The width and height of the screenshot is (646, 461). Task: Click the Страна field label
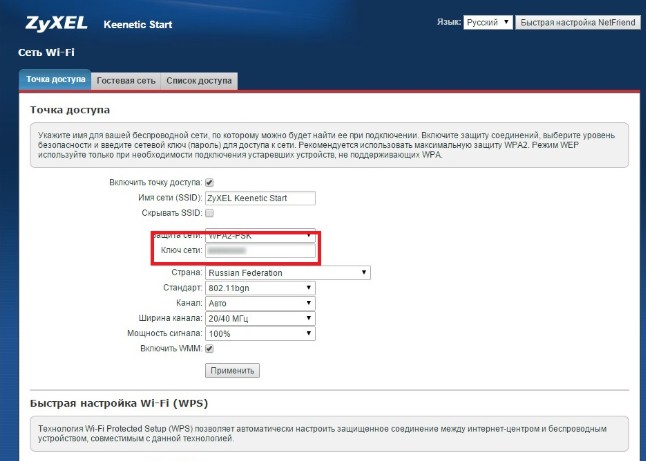(x=187, y=272)
